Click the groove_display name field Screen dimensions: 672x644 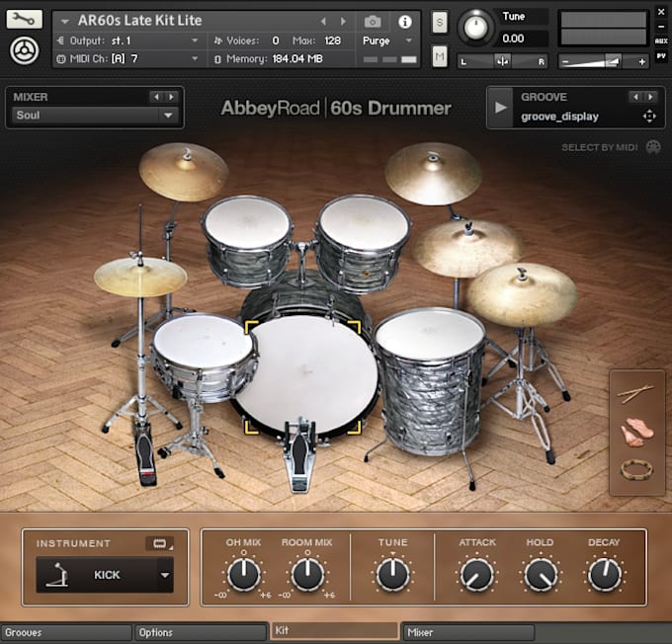(559, 117)
